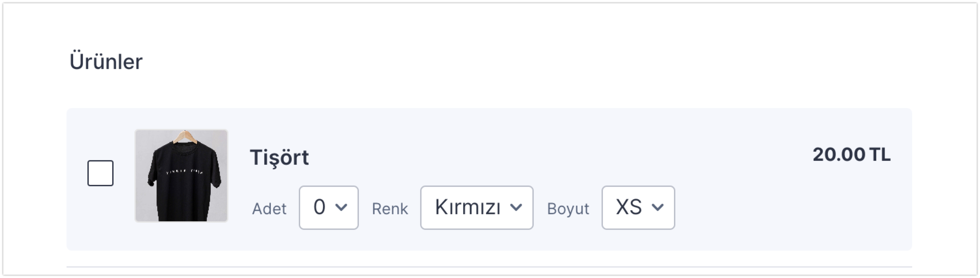Viewport: 980px width, 278px height.
Task: Click the XS selected size text
Action: tap(629, 207)
